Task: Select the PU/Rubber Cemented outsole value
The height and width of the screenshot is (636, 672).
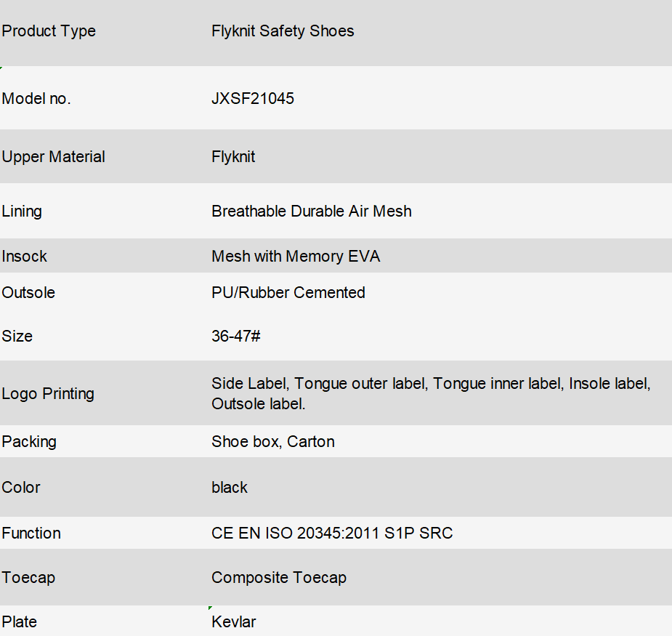Action: point(288,293)
